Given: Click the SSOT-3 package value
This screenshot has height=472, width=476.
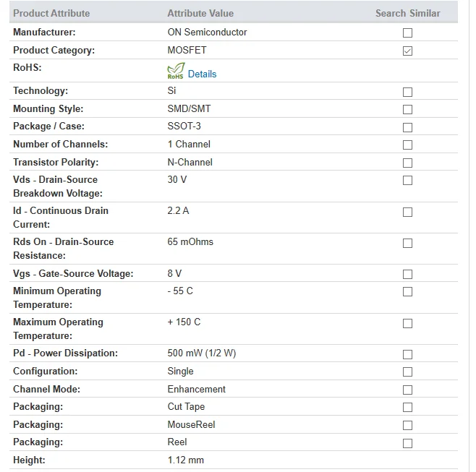Looking at the screenshot, I should click(184, 126).
